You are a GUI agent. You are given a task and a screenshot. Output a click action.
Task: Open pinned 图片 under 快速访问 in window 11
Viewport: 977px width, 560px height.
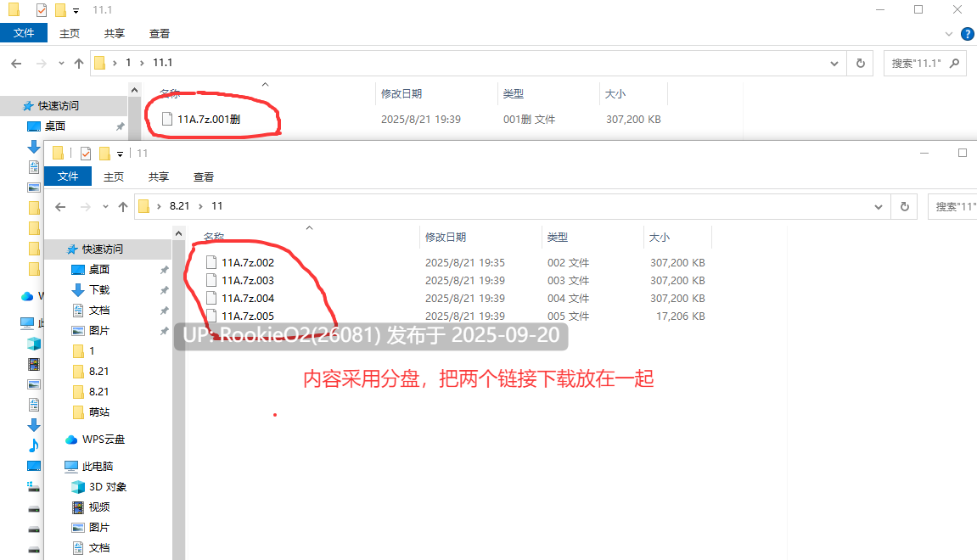[99, 330]
